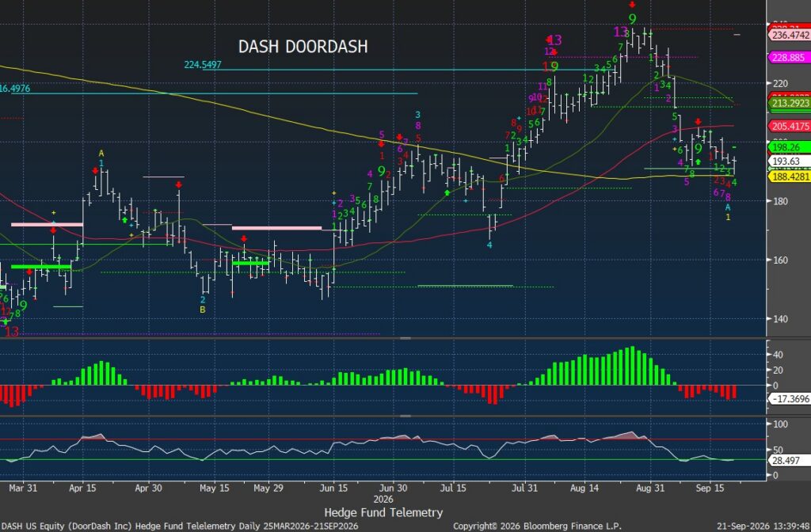The width and height of the screenshot is (811, 532).
Task: Click the white 193.63 last price label
Action: pos(786,161)
